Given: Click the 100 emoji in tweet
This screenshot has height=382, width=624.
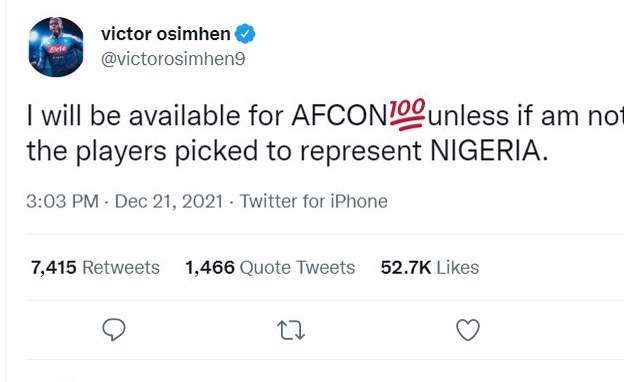Looking at the screenshot, I should (x=407, y=115).
